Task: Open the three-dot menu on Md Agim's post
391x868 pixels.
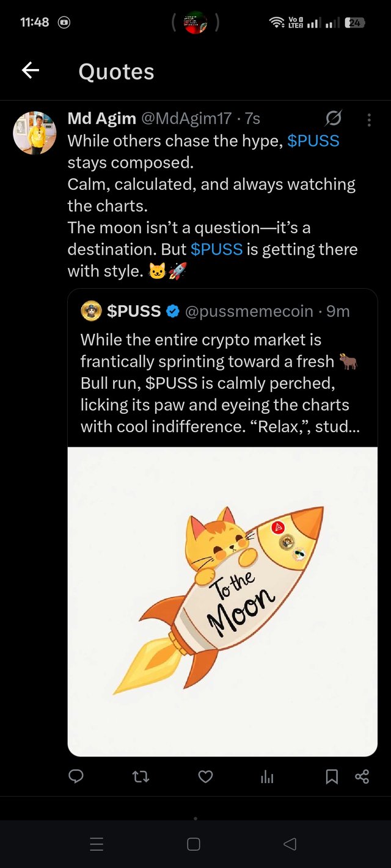Action: pyautogui.click(x=369, y=120)
